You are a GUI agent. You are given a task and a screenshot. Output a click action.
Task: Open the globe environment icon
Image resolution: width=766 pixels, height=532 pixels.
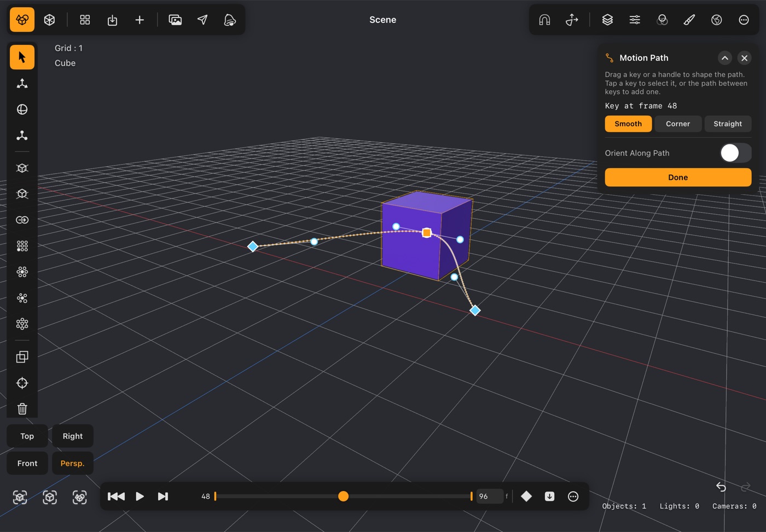tap(717, 20)
